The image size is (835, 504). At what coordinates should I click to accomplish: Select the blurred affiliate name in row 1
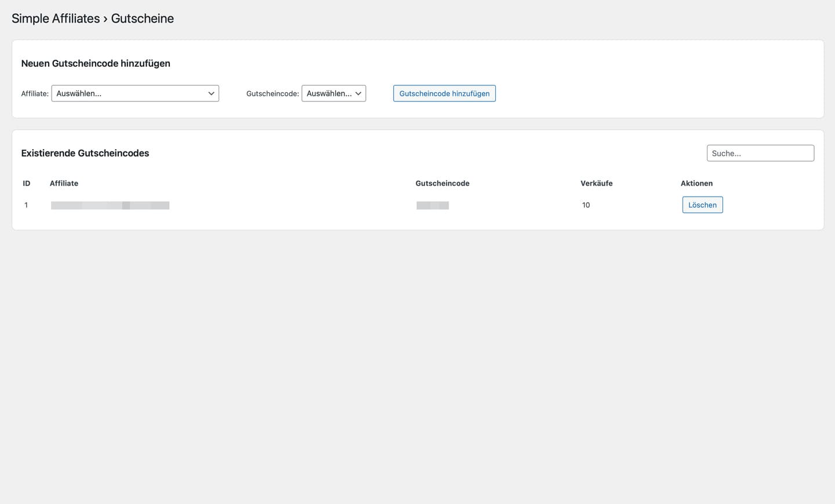click(110, 205)
